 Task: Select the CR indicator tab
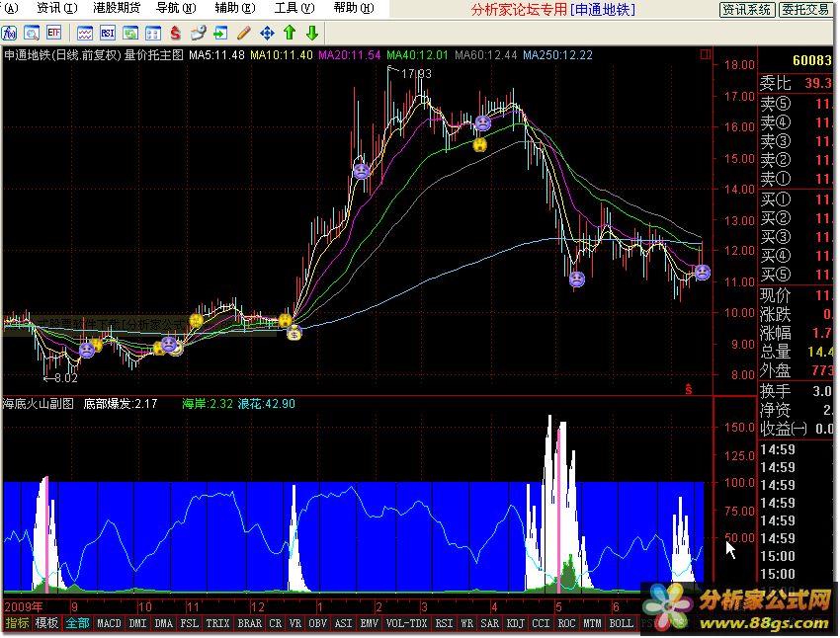pyautogui.click(x=276, y=623)
